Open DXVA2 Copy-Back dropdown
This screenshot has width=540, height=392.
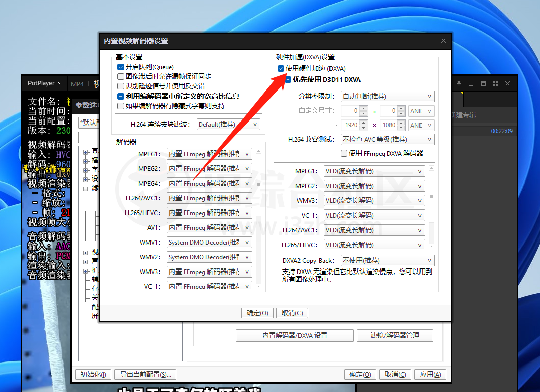[x=387, y=261]
